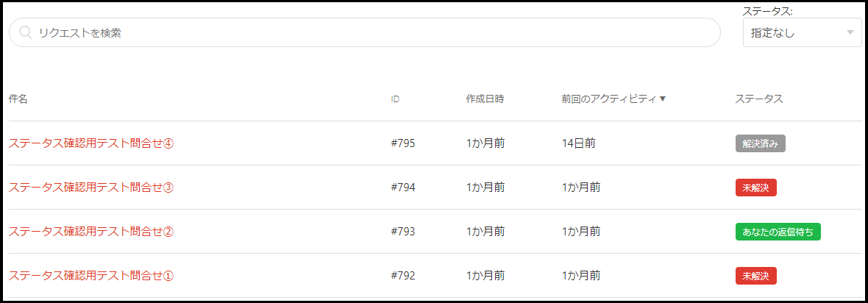This screenshot has width=868, height=303.
Task: Open the ステータス dropdown arrow
Action: coord(850,32)
